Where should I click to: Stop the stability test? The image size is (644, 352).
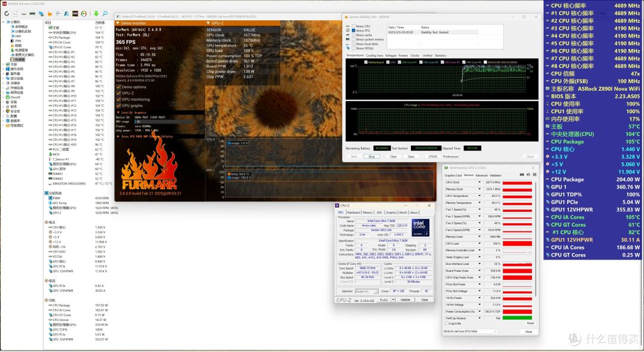[x=371, y=156]
